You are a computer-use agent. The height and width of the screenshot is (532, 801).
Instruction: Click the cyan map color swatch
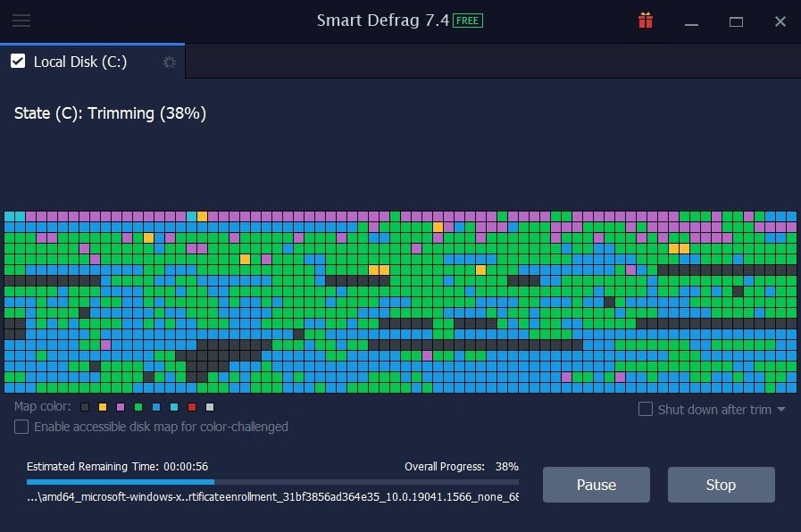coord(174,407)
